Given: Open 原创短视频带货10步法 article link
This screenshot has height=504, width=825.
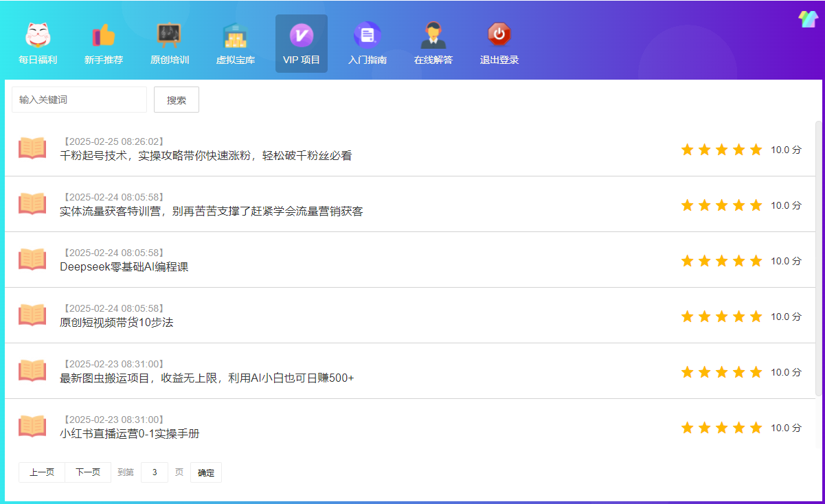Looking at the screenshot, I should 117,323.
